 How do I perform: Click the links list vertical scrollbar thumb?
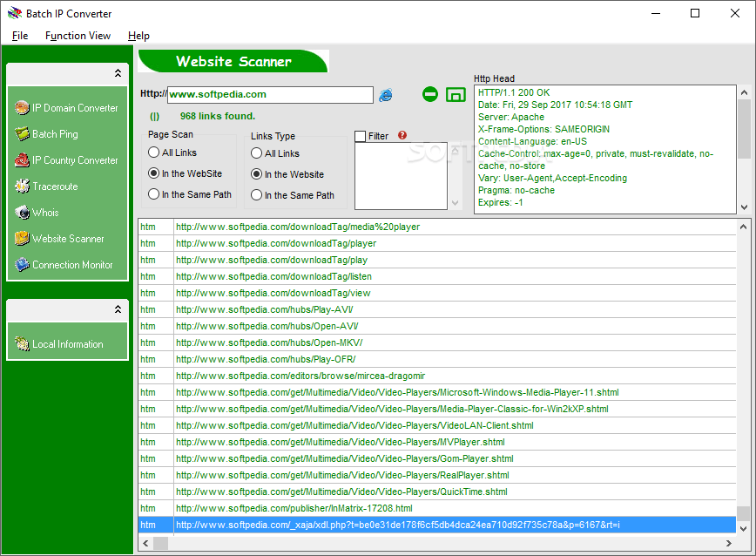coord(744,513)
